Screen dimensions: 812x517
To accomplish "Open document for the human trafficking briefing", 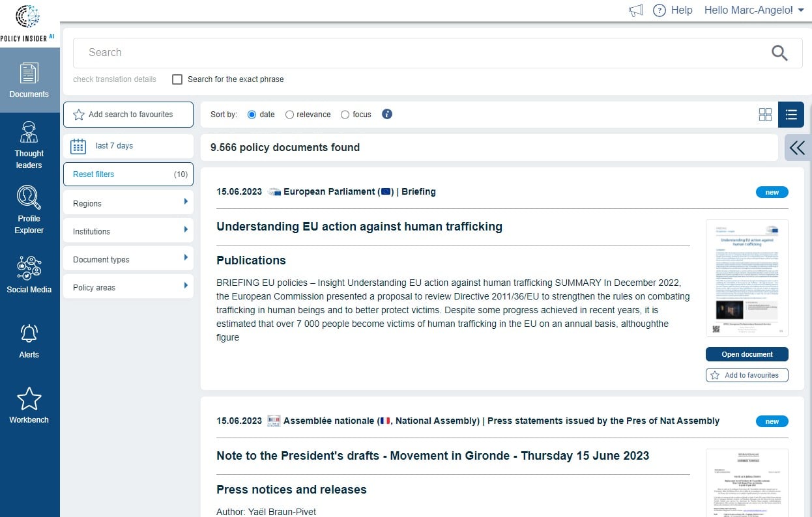I will 746,354.
